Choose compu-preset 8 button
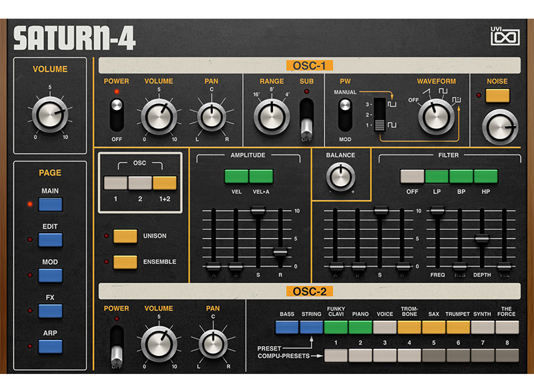The width and height of the screenshot is (534, 392). tap(507, 355)
